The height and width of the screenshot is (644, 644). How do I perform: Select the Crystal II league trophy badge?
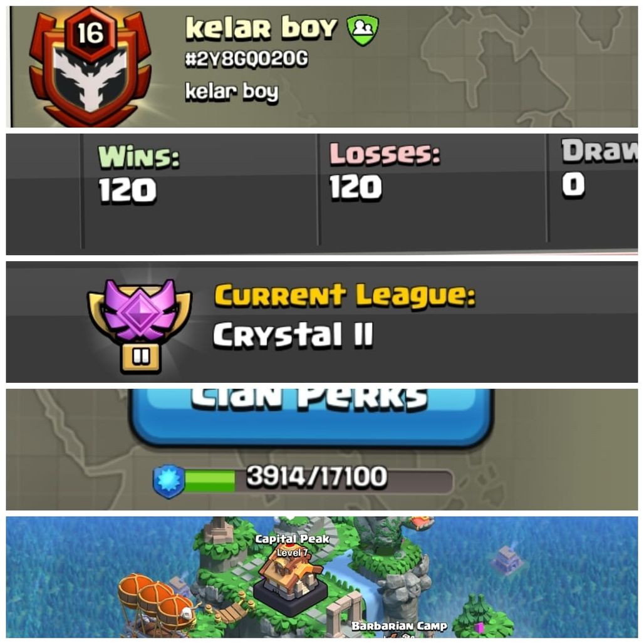click(x=140, y=325)
